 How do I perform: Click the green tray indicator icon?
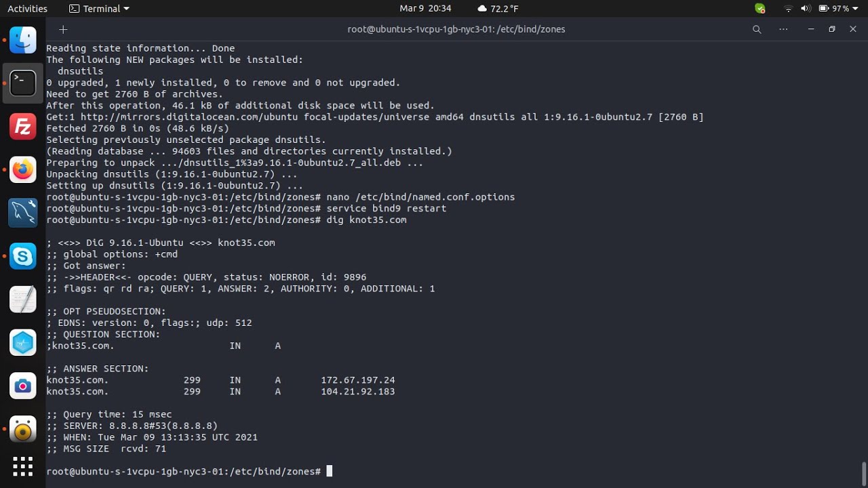pyautogui.click(x=759, y=9)
